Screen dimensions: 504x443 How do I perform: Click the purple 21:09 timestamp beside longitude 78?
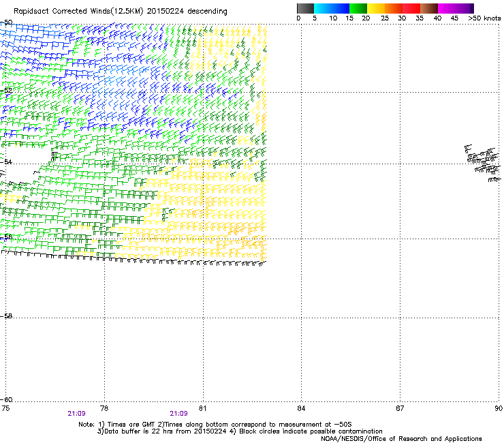click(x=76, y=414)
